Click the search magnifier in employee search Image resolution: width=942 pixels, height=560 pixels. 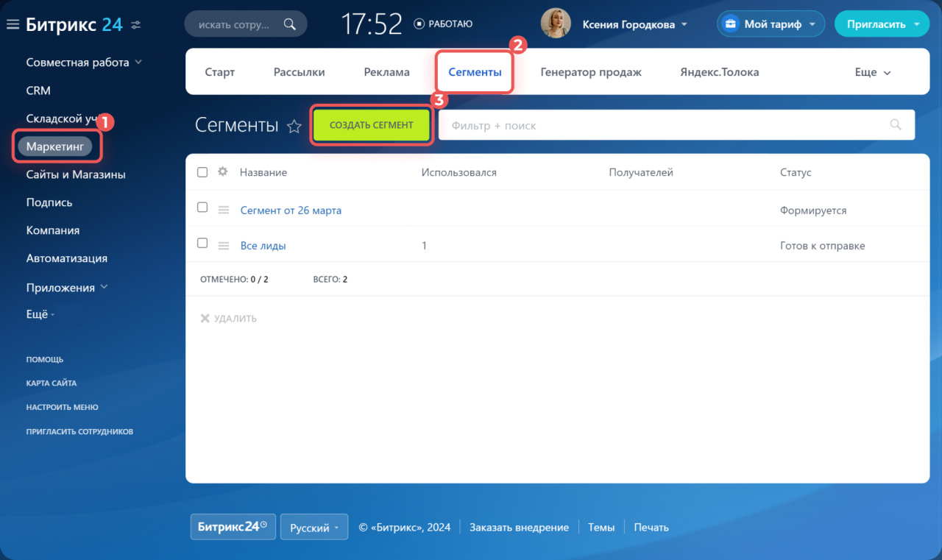pyautogui.click(x=290, y=24)
